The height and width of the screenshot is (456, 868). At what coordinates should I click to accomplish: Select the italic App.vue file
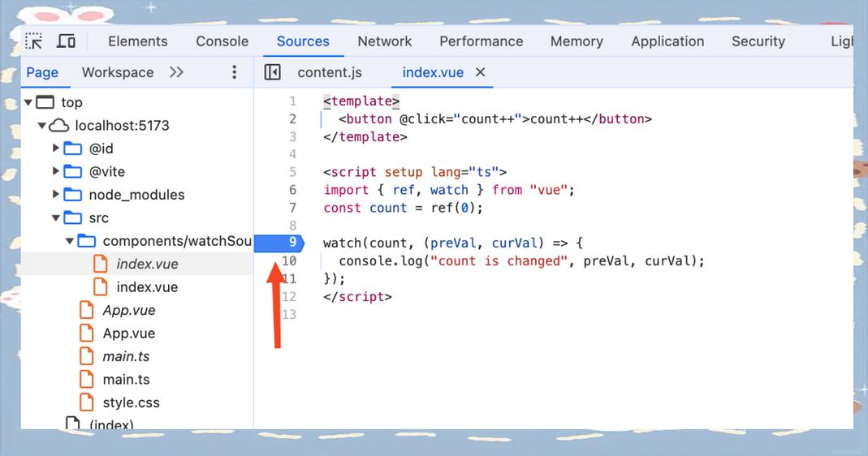pyautogui.click(x=128, y=311)
